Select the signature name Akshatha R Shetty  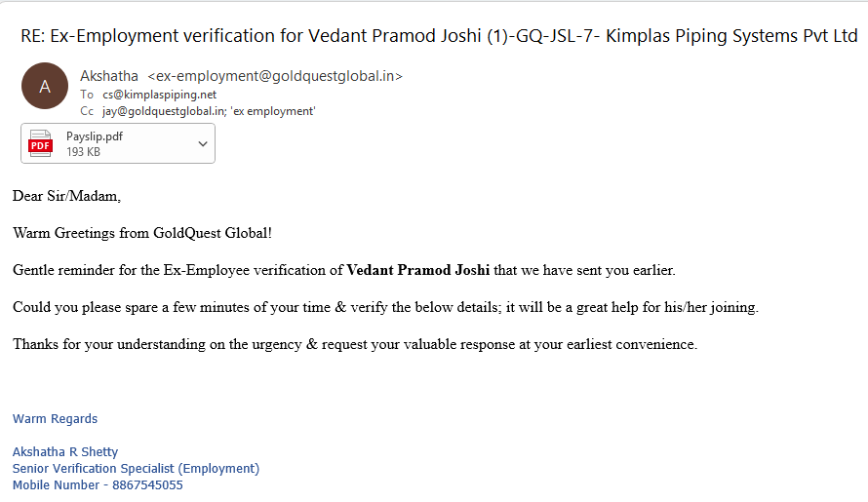(65, 451)
